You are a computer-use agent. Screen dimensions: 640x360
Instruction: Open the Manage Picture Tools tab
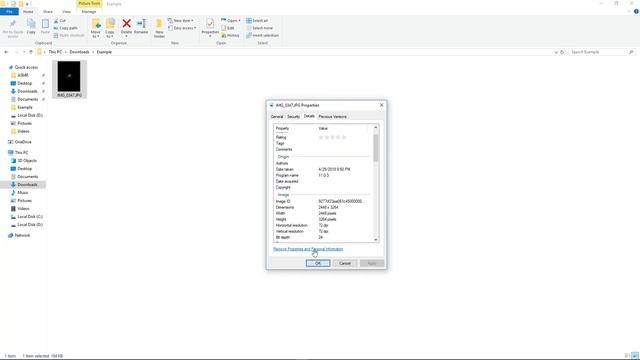click(x=89, y=11)
